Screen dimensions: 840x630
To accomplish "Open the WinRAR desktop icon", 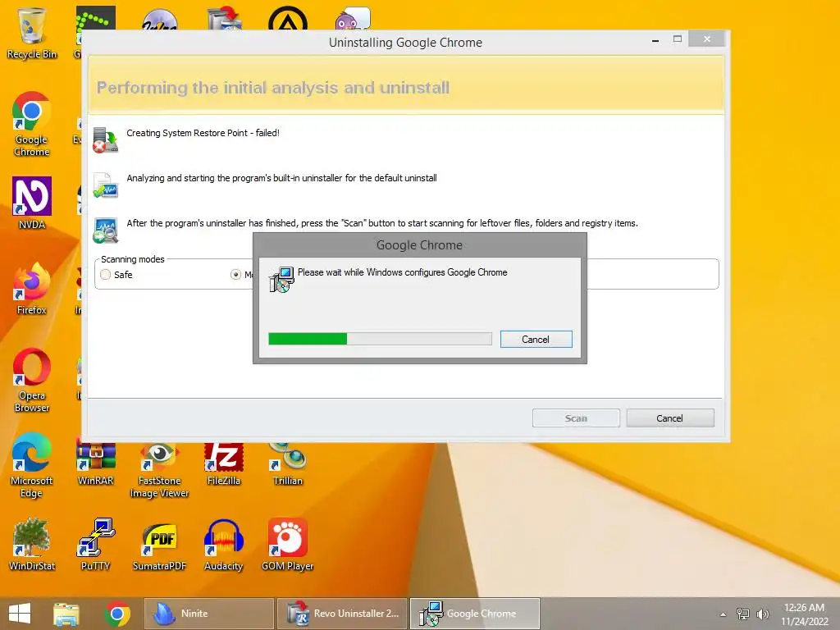I will click(x=95, y=462).
